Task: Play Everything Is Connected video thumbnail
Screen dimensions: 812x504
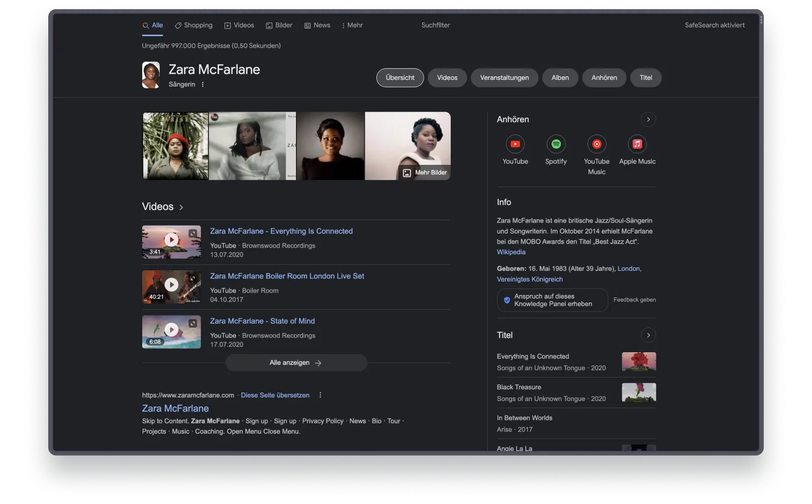Action: tap(171, 242)
